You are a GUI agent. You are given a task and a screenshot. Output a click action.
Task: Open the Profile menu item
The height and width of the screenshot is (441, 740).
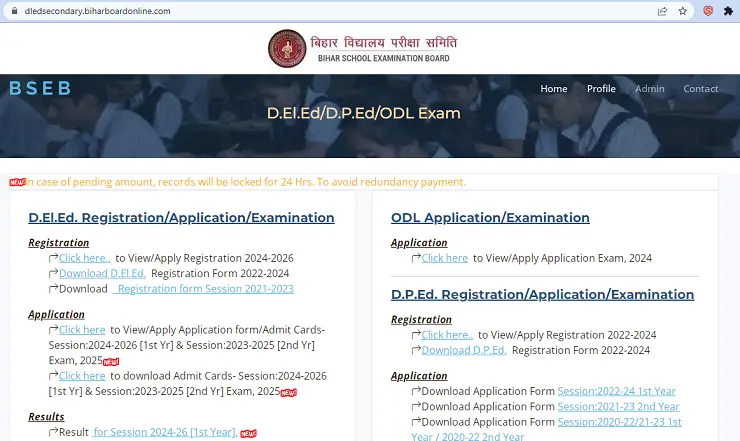(x=601, y=89)
